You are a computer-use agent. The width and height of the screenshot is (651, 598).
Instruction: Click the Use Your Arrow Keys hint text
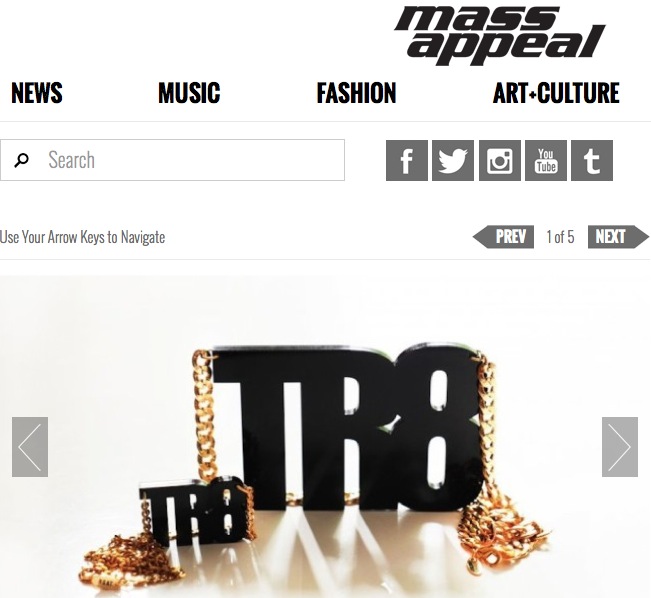click(x=83, y=237)
